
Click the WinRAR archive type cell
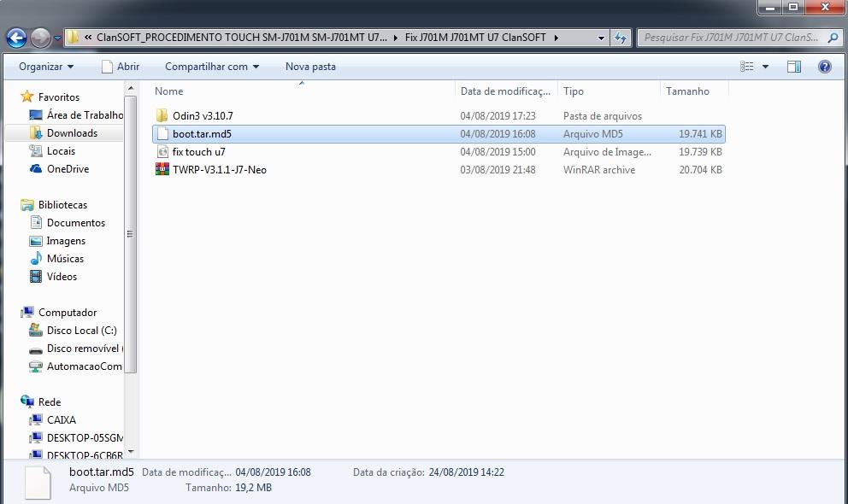(x=599, y=170)
